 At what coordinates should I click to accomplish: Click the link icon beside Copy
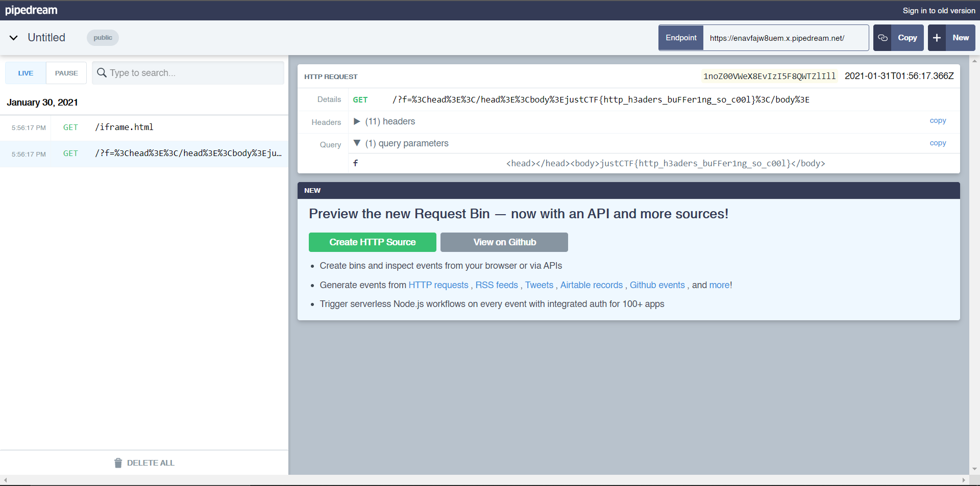pyautogui.click(x=883, y=38)
